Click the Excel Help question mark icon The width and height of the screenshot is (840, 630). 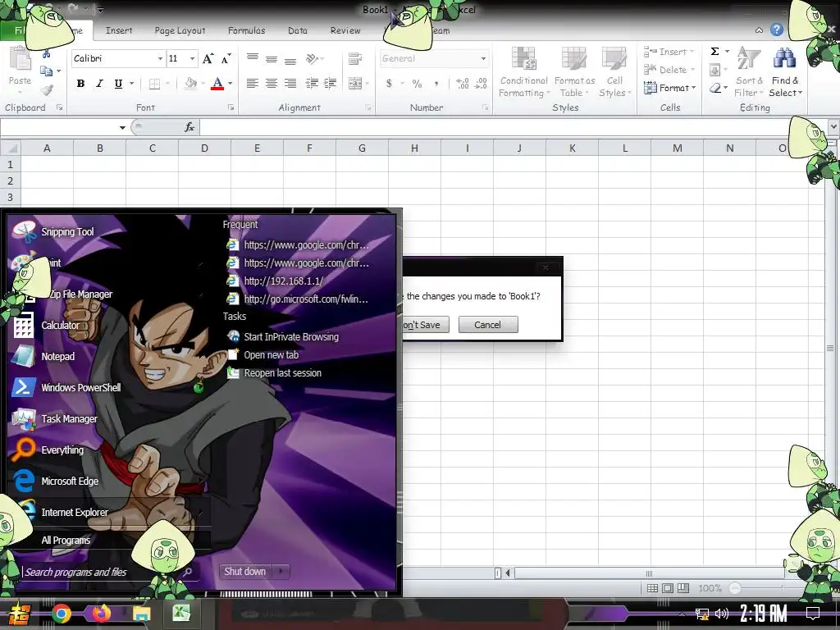(777, 30)
